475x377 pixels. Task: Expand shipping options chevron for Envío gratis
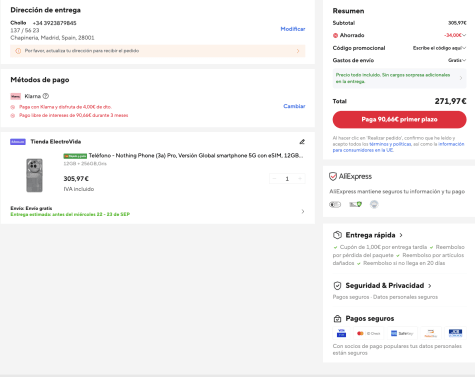pos(303,211)
